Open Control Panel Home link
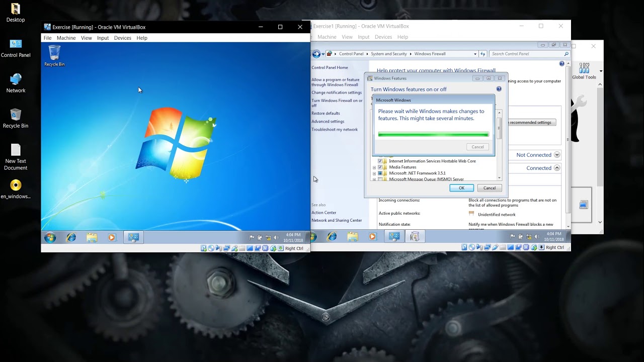The height and width of the screenshot is (362, 644). (x=330, y=67)
